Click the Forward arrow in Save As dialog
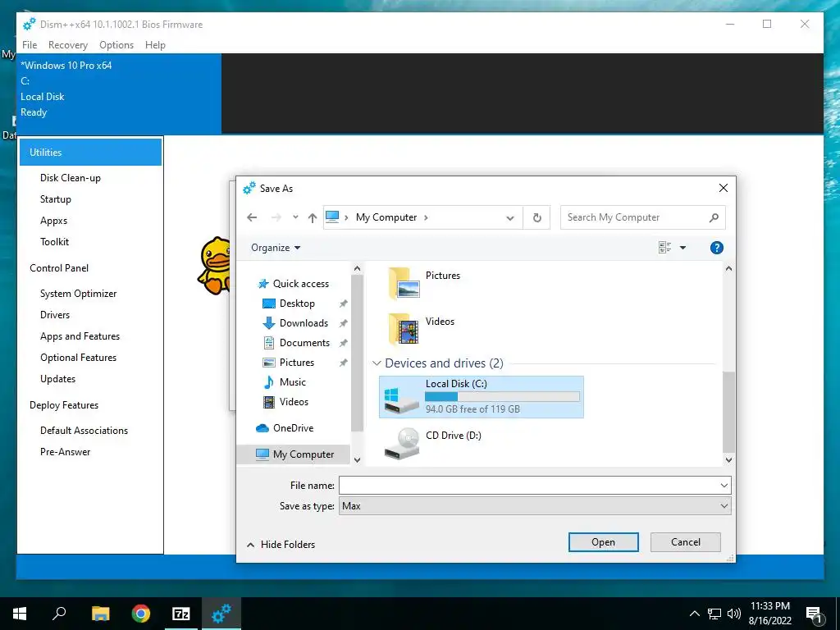 click(276, 217)
